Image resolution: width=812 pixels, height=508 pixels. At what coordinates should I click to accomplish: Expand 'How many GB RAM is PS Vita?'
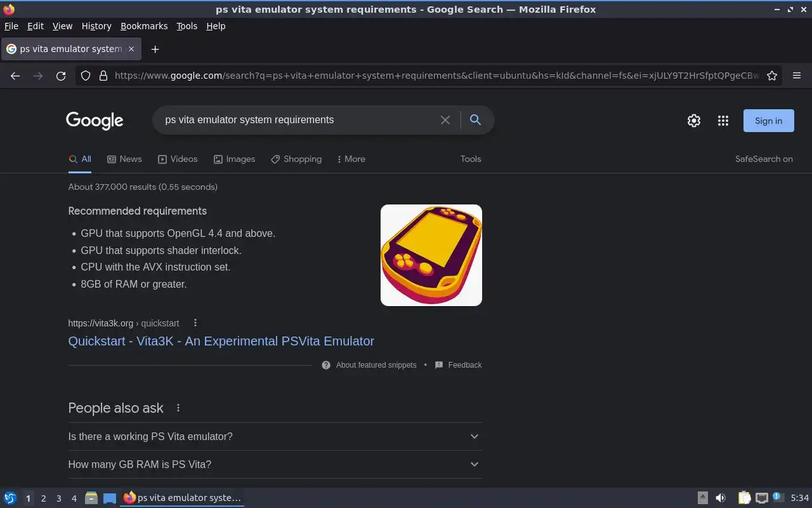tap(275, 464)
